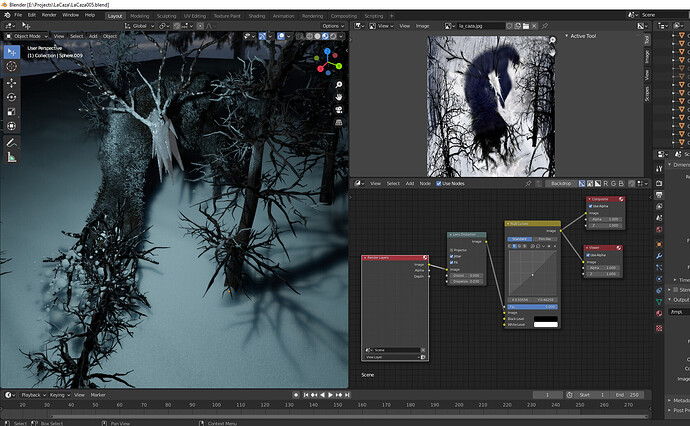Open the File menu

point(18,15)
